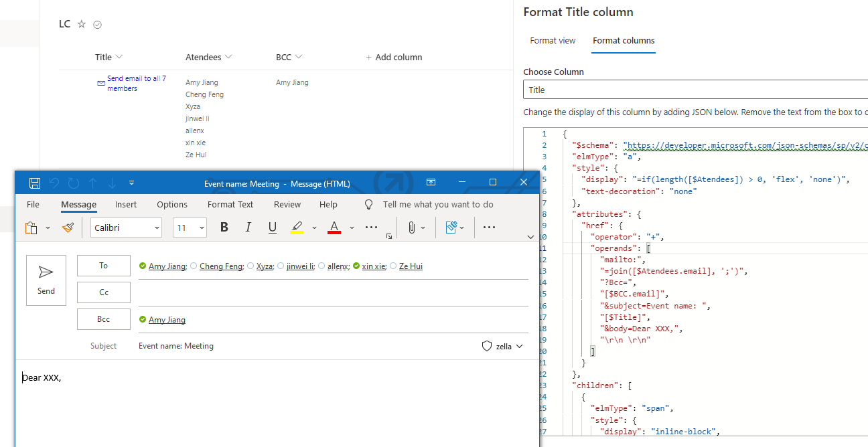The width and height of the screenshot is (868, 447).
Task: Select the Ze Hui recipient in To
Action: pyautogui.click(x=411, y=266)
